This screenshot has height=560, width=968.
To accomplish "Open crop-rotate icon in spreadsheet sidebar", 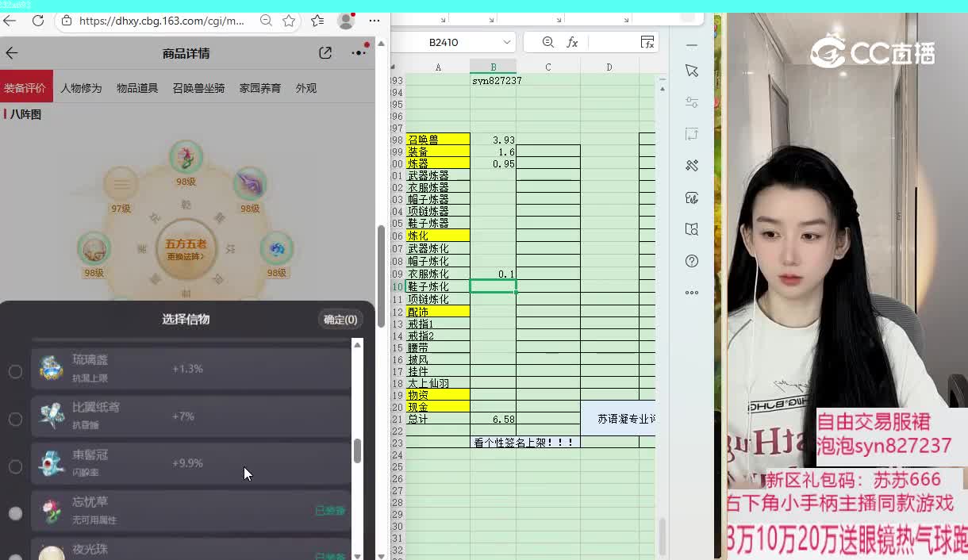I will 692,134.
